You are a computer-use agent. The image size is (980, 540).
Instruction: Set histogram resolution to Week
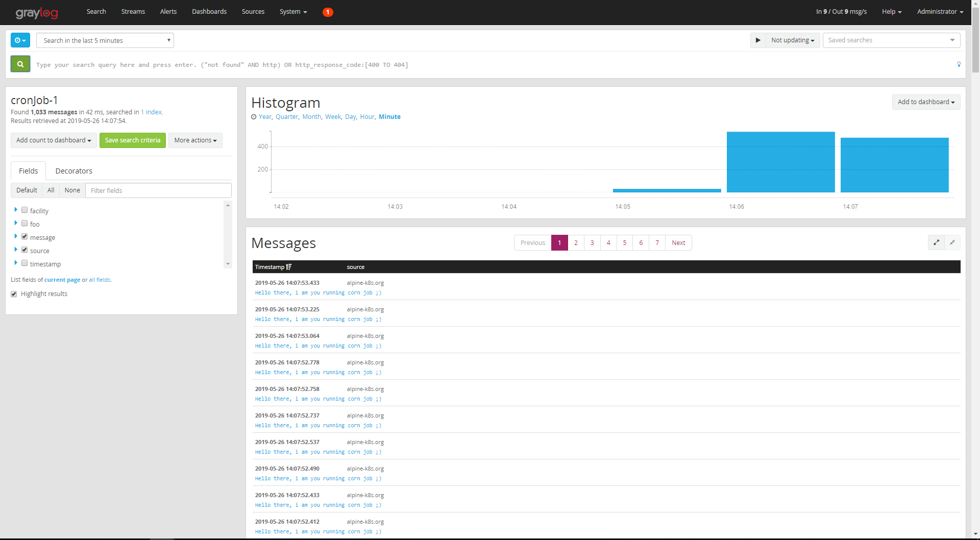(333, 117)
